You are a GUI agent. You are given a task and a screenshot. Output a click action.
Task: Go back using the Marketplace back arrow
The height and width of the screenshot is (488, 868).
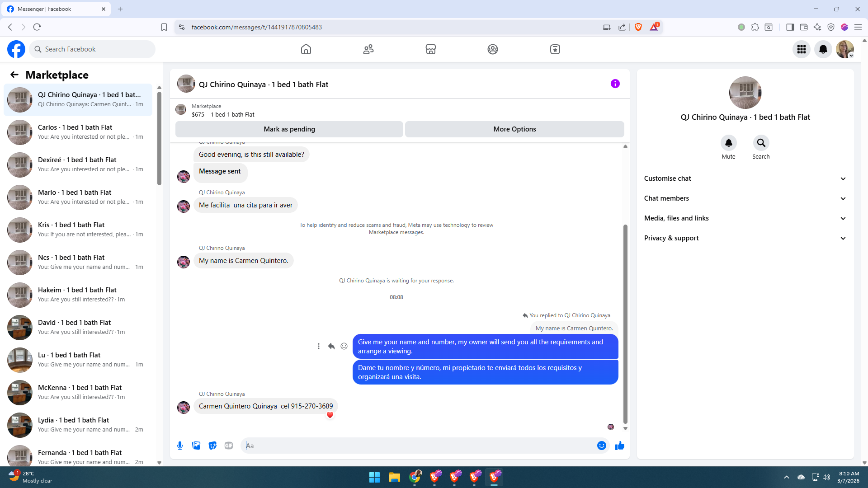[x=14, y=75]
